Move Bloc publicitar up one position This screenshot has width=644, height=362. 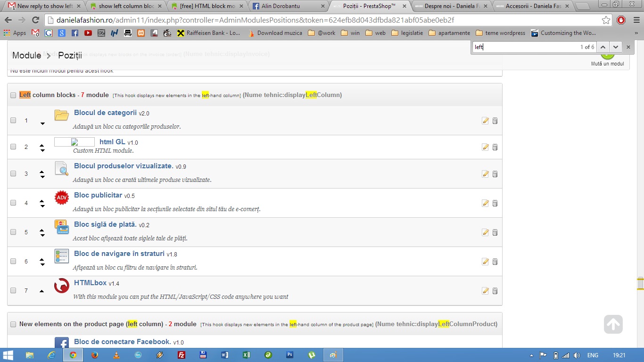pyautogui.click(x=42, y=201)
